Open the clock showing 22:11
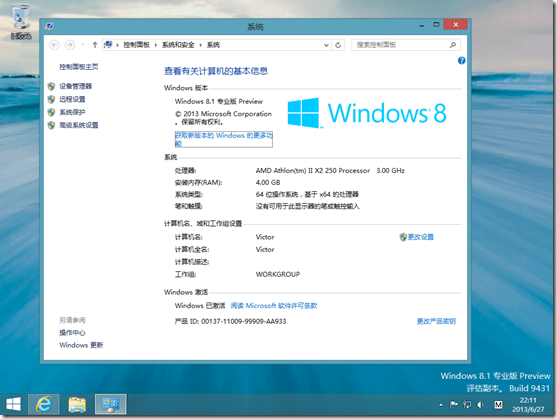557x419 pixels. click(528, 405)
